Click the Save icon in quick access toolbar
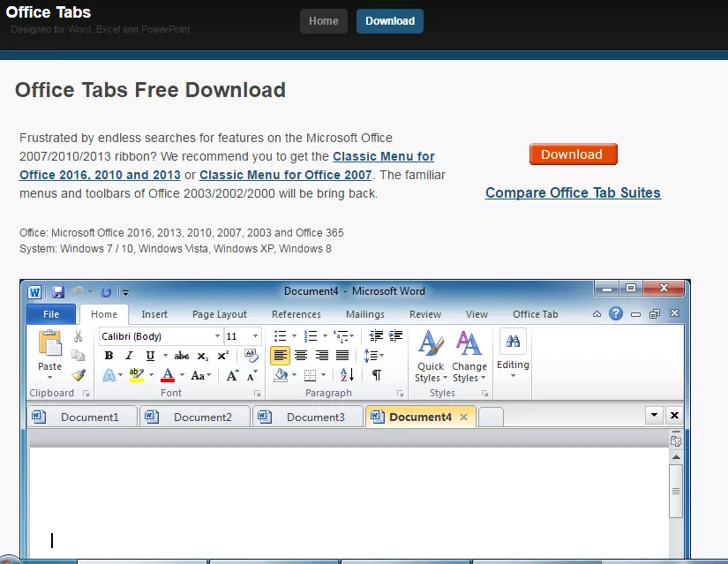 [58, 291]
